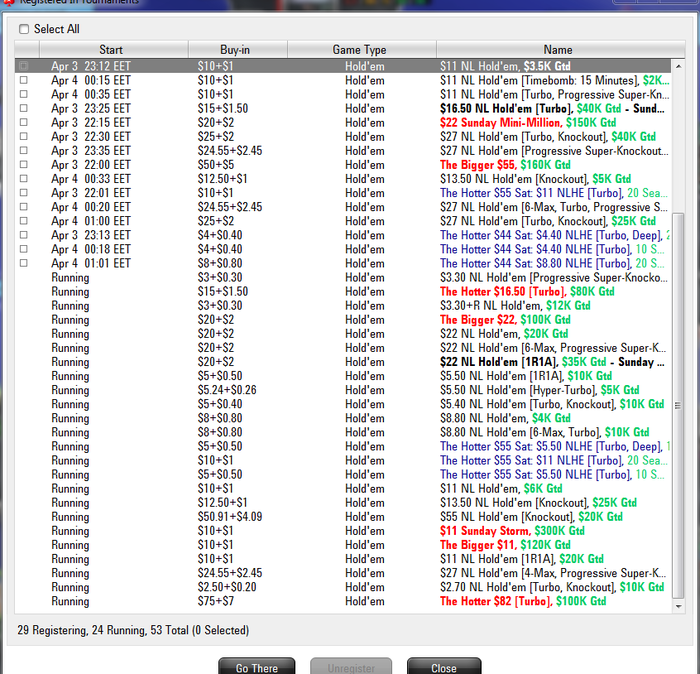Click the $75+$7 buy-in cell
This screenshot has height=674, width=700.
point(216,601)
